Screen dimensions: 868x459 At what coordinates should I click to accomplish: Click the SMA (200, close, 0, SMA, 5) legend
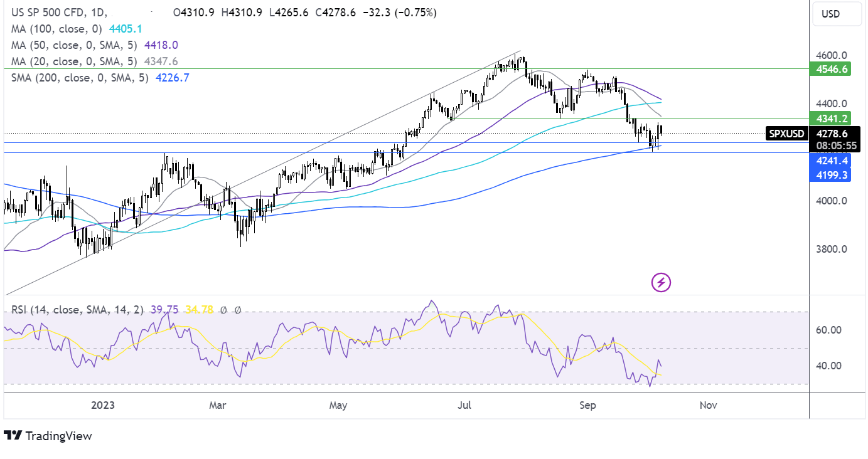click(x=80, y=78)
